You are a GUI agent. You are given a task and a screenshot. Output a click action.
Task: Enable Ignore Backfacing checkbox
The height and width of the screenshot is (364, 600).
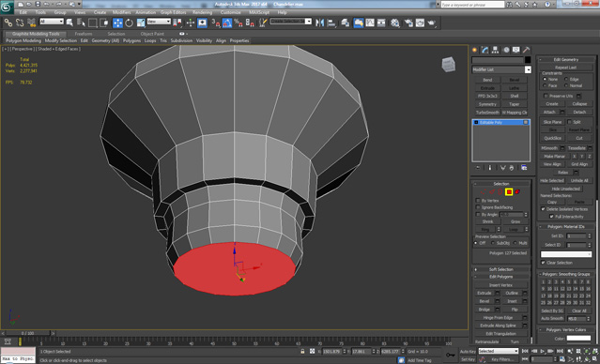coord(478,207)
